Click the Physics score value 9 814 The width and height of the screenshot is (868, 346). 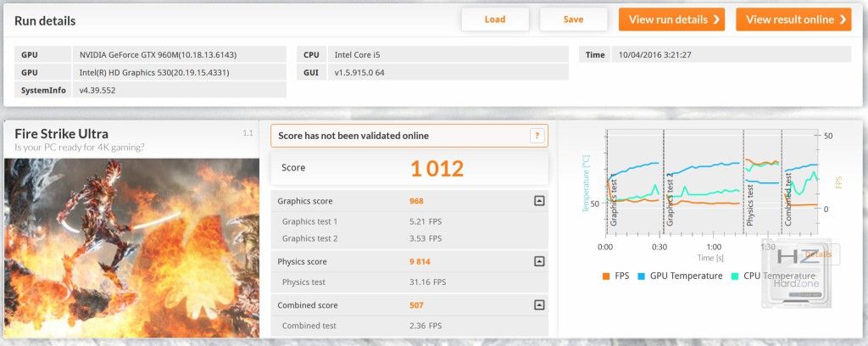pyautogui.click(x=420, y=261)
